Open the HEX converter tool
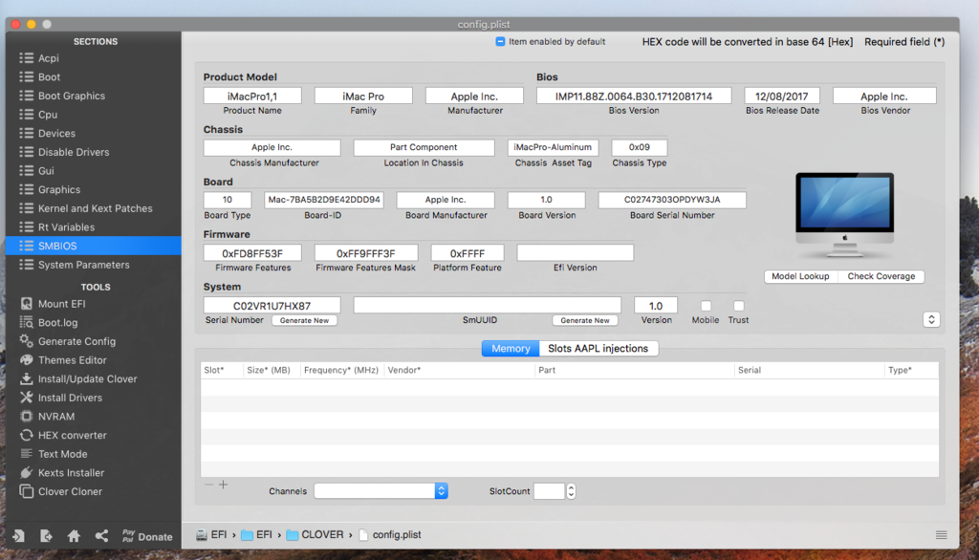This screenshot has height=560, width=979. (x=72, y=436)
